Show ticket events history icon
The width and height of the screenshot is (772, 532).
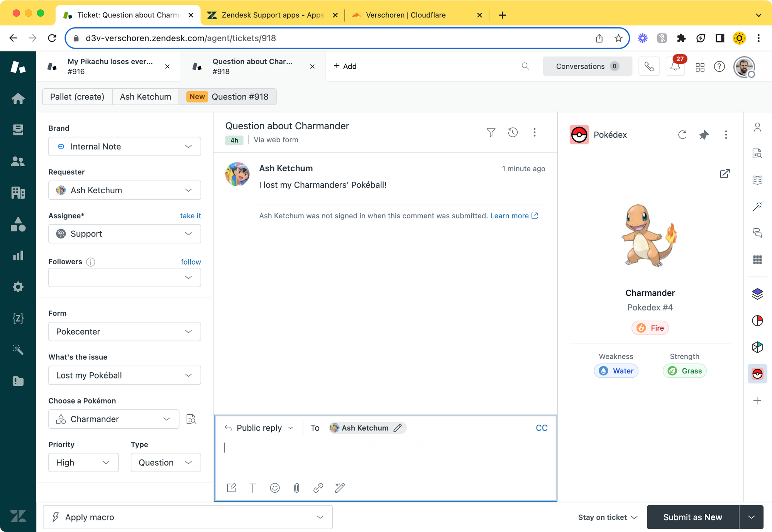point(513,132)
